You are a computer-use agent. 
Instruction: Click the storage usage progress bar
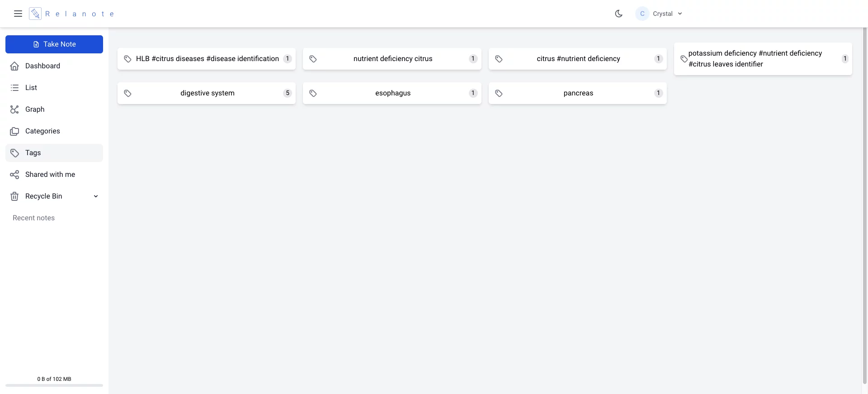(54, 385)
